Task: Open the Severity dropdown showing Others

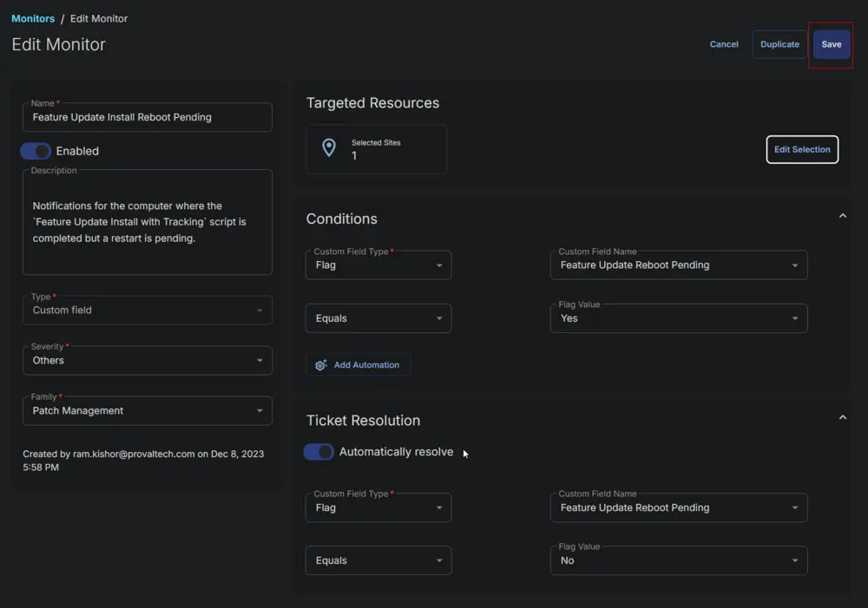Action: click(148, 360)
